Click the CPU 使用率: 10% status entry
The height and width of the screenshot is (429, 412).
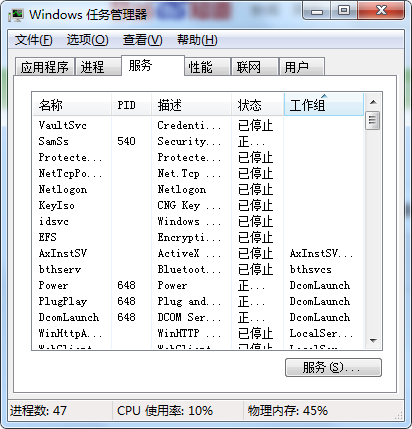[165, 411]
